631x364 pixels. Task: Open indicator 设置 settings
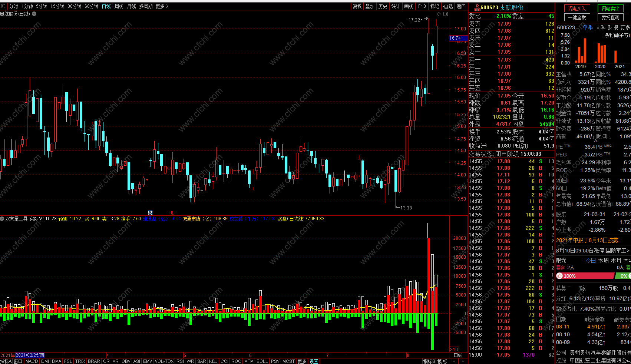(x=314, y=361)
